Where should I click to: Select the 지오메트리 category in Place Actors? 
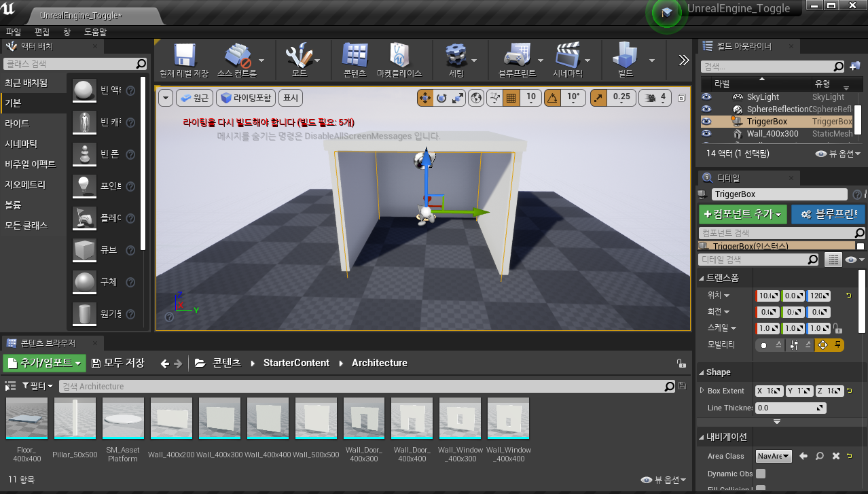[33, 184]
